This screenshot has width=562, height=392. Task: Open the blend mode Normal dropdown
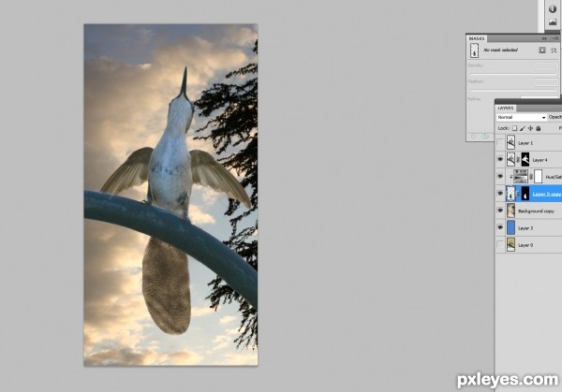click(522, 118)
